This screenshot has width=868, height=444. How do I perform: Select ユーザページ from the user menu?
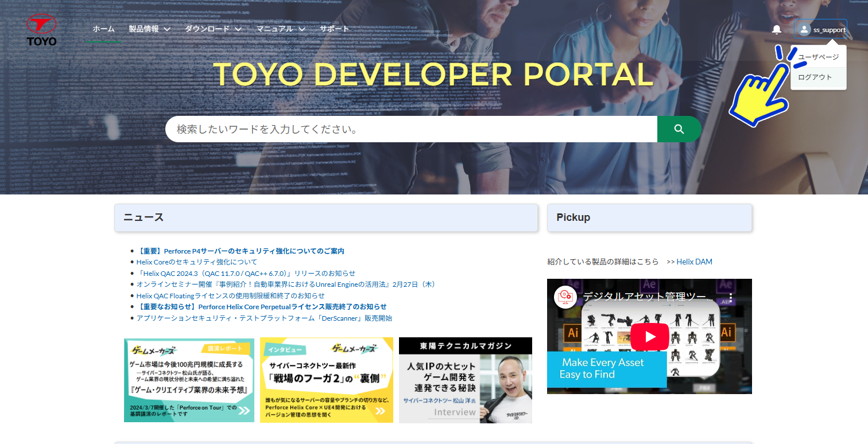pos(818,57)
